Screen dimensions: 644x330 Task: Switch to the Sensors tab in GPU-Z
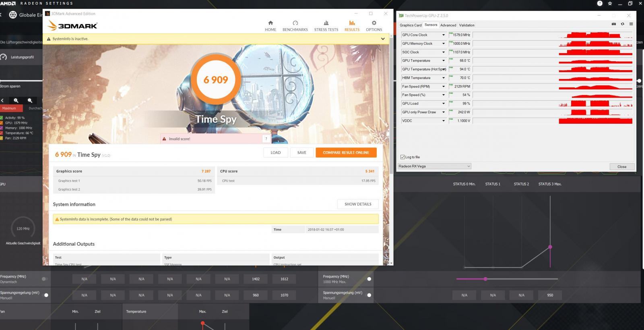(x=431, y=25)
